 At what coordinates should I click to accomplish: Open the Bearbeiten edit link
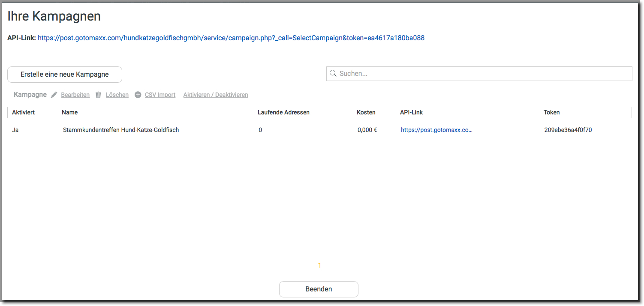[75, 95]
